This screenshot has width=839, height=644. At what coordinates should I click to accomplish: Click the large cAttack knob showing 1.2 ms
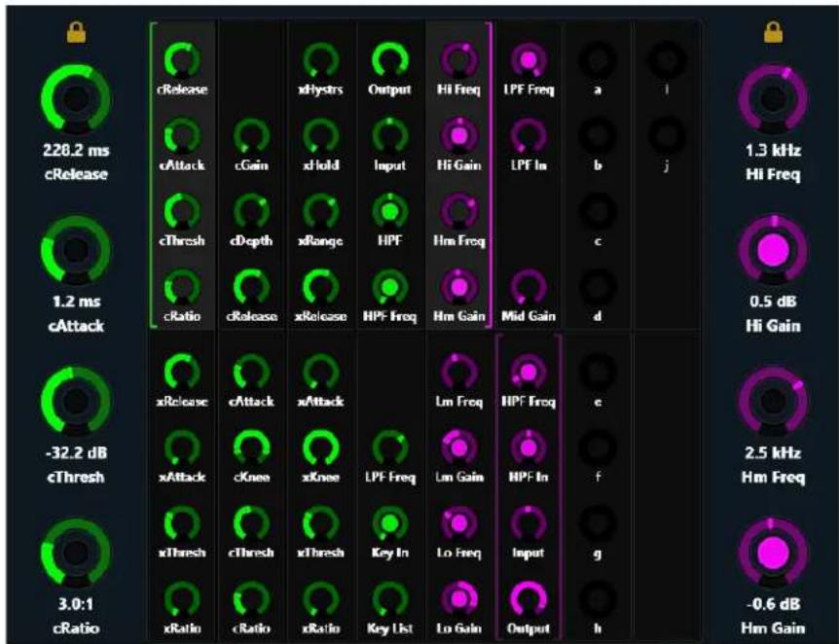pyautogui.click(x=76, y=250)
